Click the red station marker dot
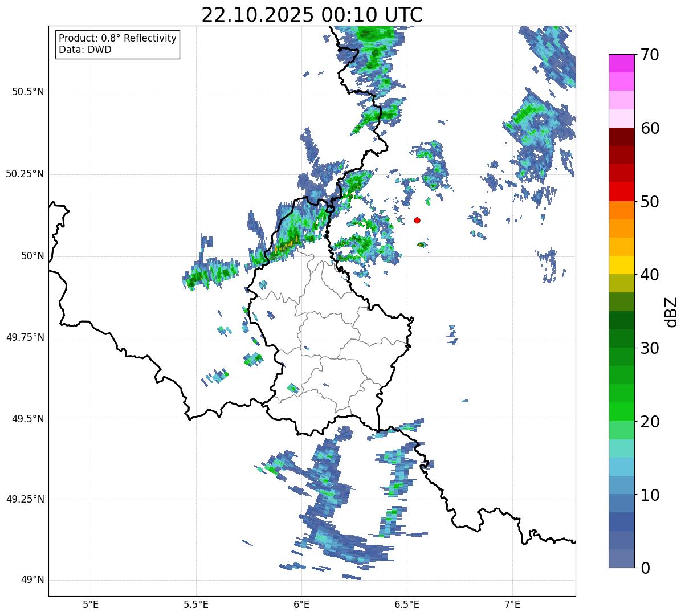The width and height of the screenshot is (685, 616). 417,220
